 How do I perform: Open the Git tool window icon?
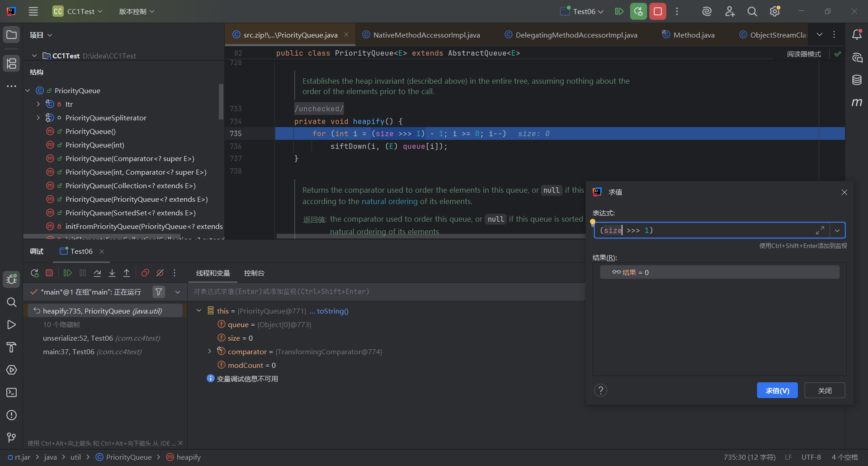tap(12, 437)
